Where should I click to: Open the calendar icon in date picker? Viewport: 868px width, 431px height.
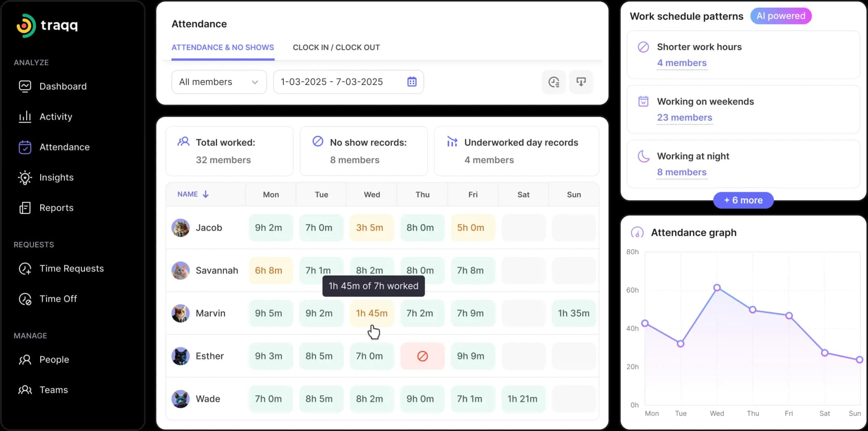(412, 82)
